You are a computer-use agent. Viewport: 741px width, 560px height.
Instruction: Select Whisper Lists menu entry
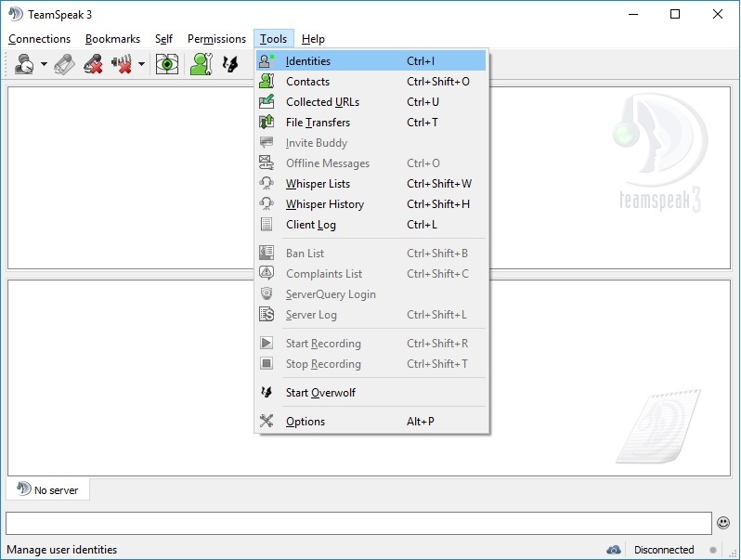click(x=318, y=184)
